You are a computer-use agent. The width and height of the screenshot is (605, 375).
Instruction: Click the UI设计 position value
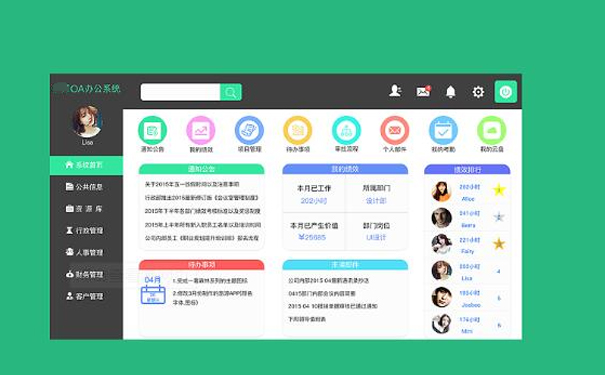[x=376, y=237]
